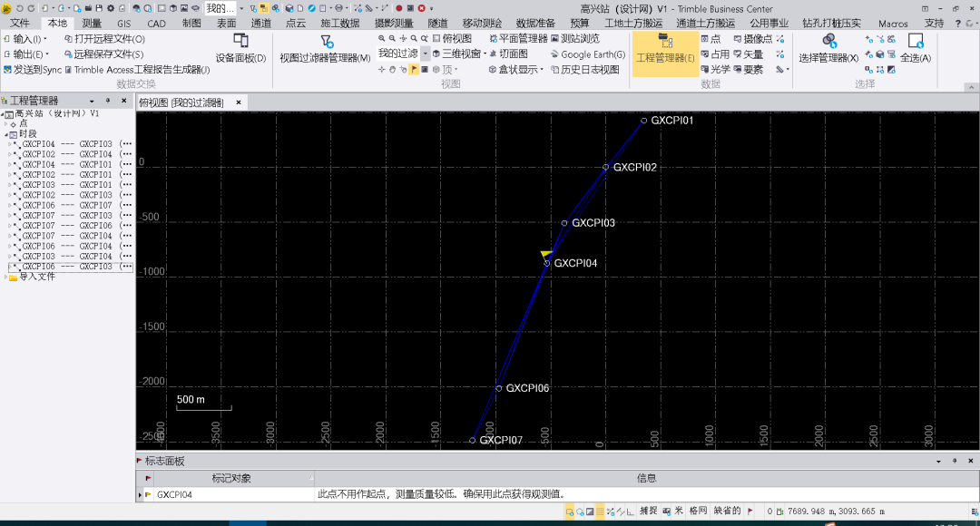980x526 pixels.
Task: Click the 缺省的 status bar control
Action: click(x=726, y=511)
